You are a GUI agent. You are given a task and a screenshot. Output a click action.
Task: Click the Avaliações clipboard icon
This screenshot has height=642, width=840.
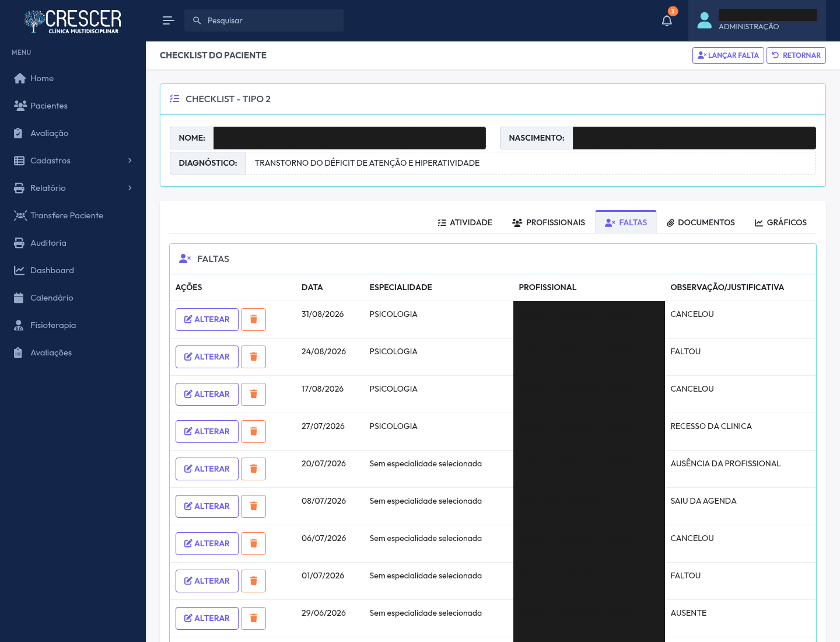19,353
